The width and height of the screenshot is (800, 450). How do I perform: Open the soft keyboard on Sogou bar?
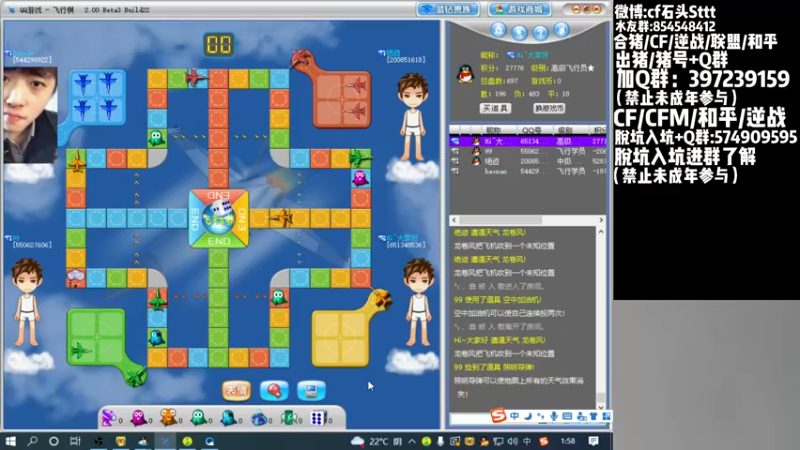567,416
